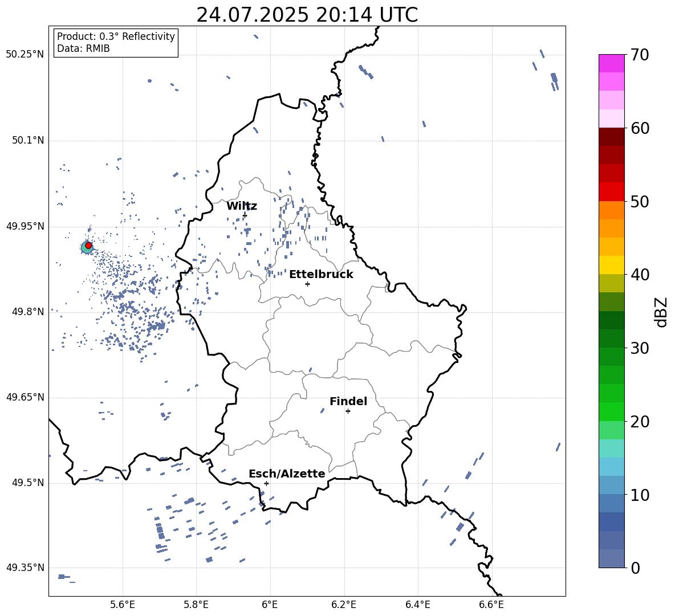Click the 49.8°N latitude label
675x616 pixels.
click(x=28, y=312)
